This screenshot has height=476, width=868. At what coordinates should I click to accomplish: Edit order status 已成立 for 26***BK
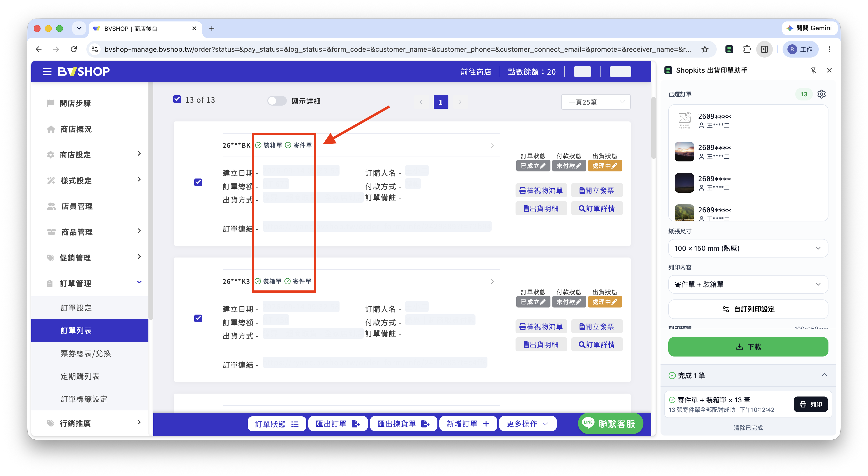(x=533, y=166)
